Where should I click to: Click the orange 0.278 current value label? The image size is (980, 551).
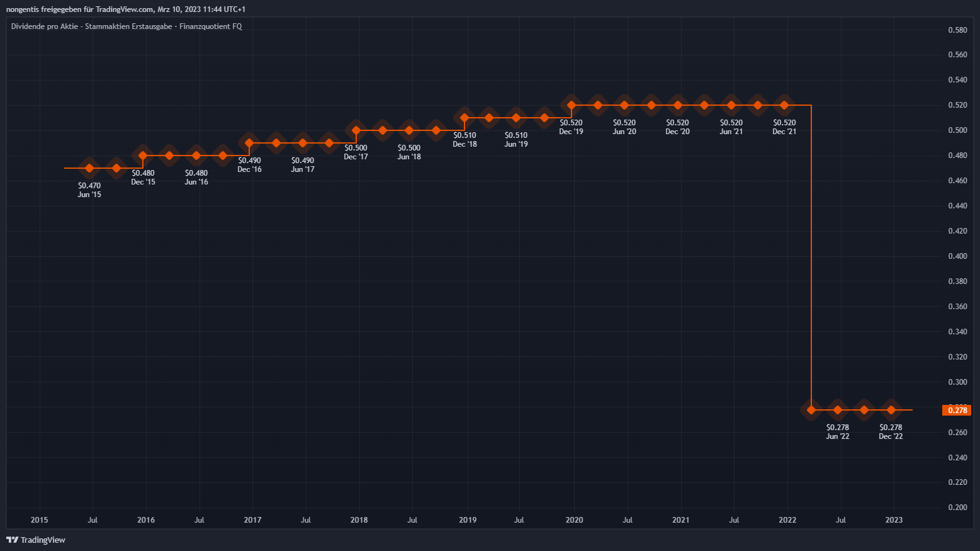coord(957,410)
